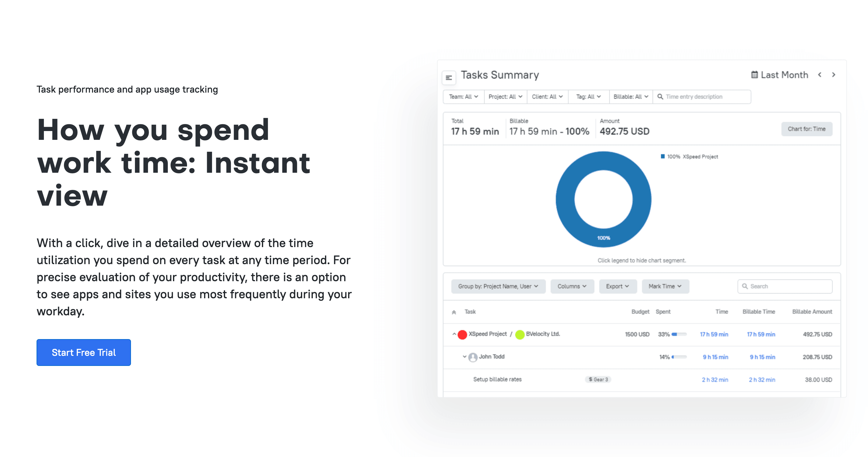Click the chart toggle icon for Time view

[806, 128]
